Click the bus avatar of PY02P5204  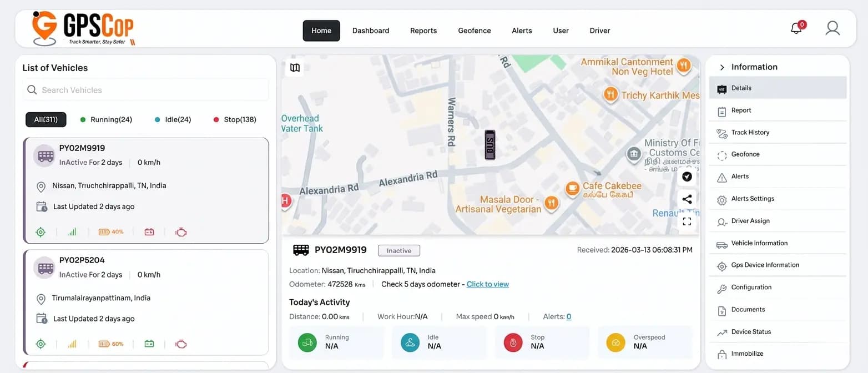[x=44, y=268]
